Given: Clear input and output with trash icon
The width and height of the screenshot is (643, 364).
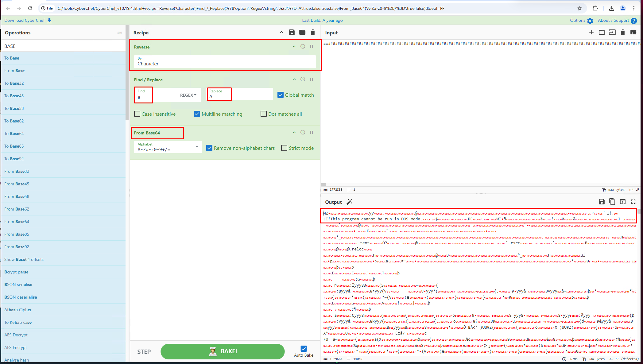Looking at the screenshot, I should 623,32.
